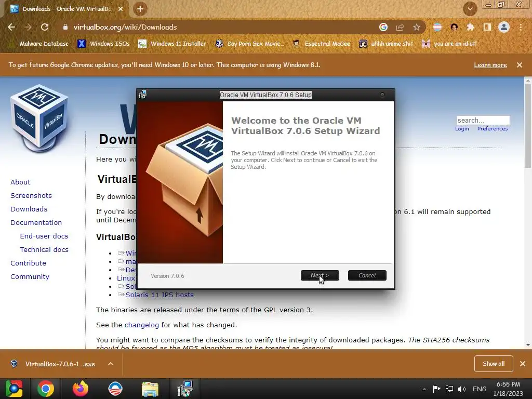Click Show all downloads

[494, 364]
